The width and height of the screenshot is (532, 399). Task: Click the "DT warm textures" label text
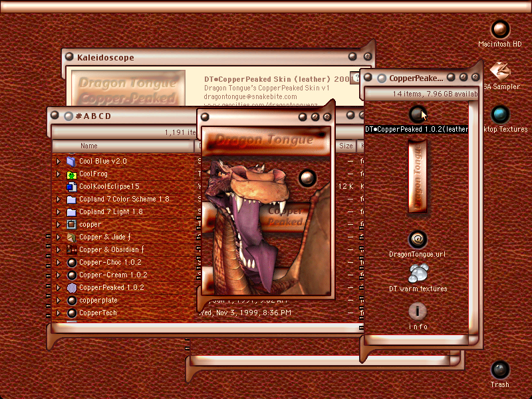[418, 289]
